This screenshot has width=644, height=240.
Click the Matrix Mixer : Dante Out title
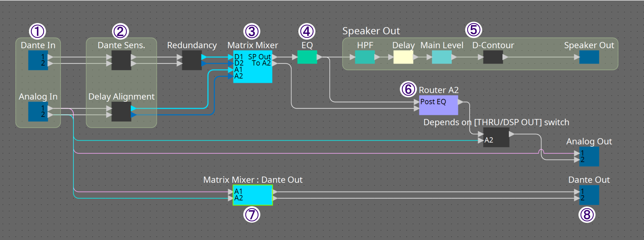click(253, 180)
